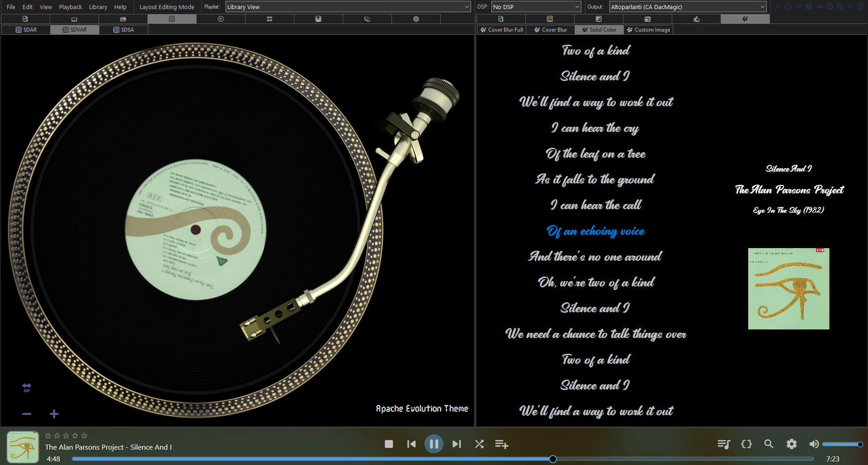Skip to previous track
The image size is (868, 465).
click(x=411, y=444)
